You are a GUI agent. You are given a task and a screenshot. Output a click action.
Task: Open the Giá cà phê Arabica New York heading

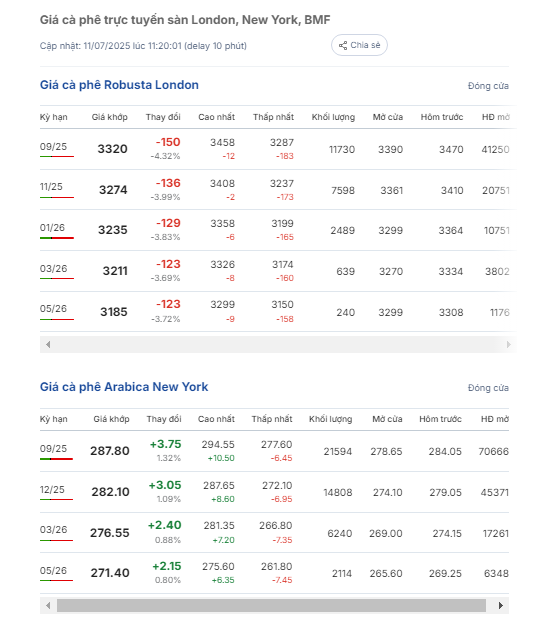(124, 387)
